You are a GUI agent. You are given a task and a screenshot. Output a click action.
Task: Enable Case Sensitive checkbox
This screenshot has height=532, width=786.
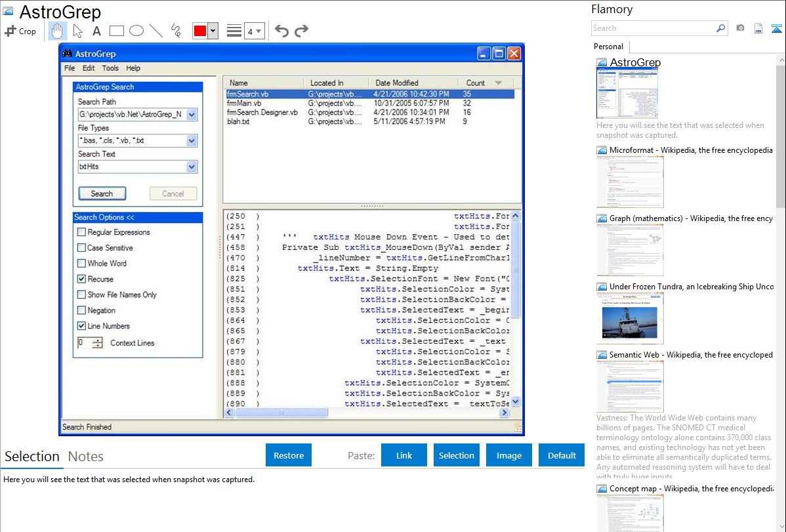pyautogui.click(x=81, y=248)
